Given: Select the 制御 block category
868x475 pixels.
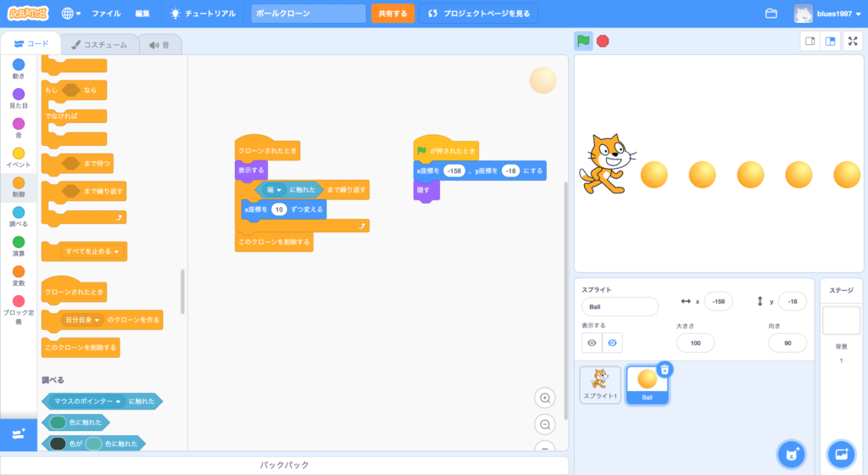Looking at the screenshot, I should tap(19, 187).
